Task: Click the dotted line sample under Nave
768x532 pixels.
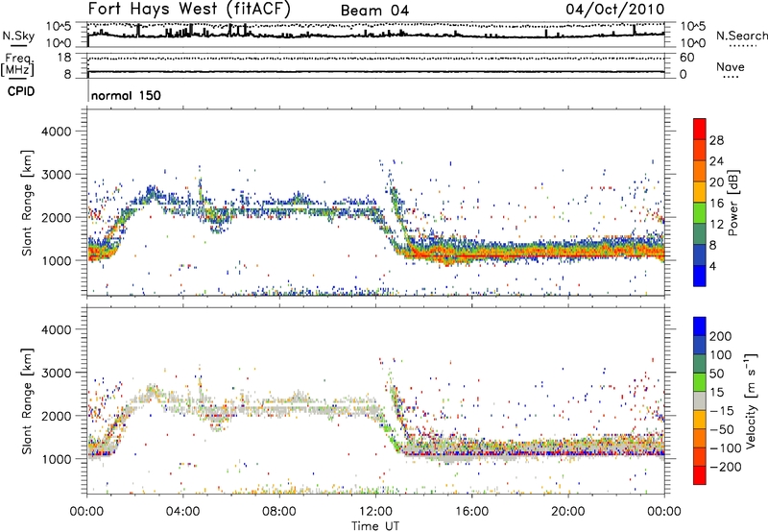Action: (x=731, y=77)
